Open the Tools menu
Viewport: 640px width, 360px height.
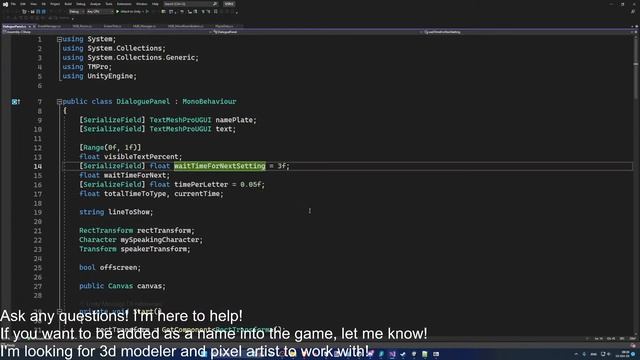tap(109, 4)
